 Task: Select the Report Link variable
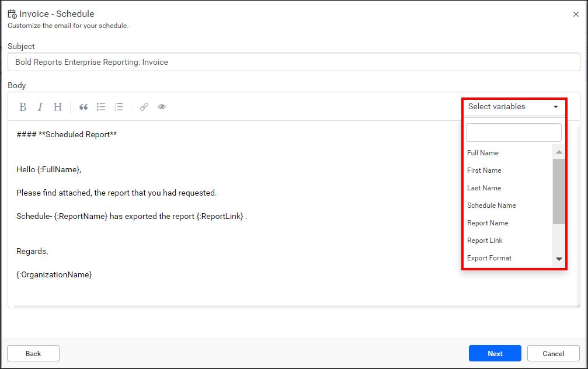click(x=485, y=241)
